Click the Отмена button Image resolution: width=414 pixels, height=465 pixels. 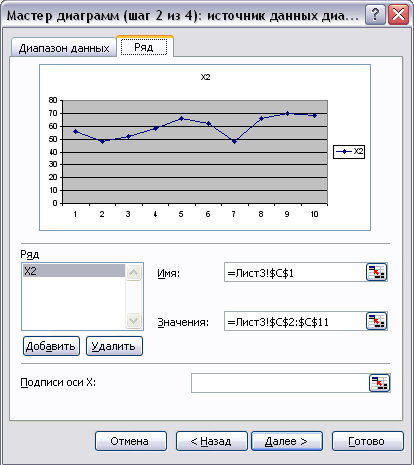(131, 441)
